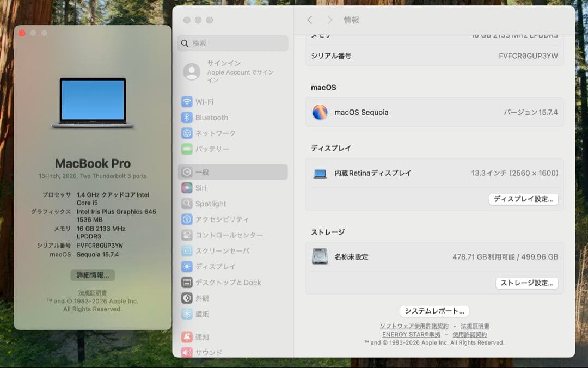Go forward with the right chevron
Image resolution: width=588 pixels, height=368 pixels.
coord(329,20)
